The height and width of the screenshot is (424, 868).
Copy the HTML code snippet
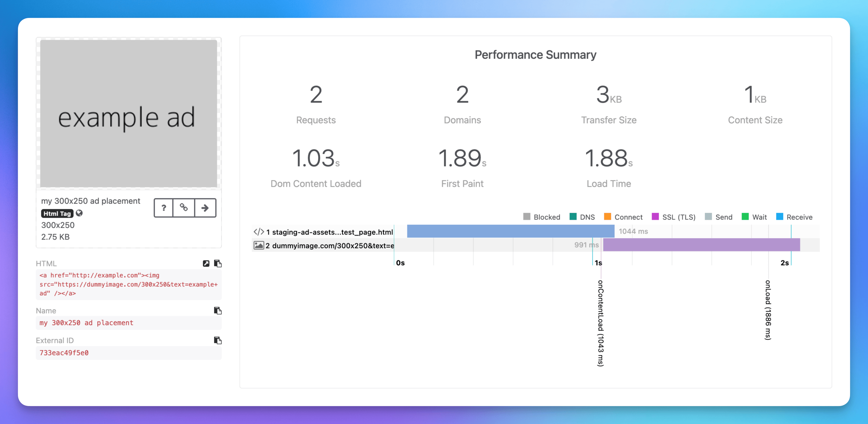tap(218, 263)
